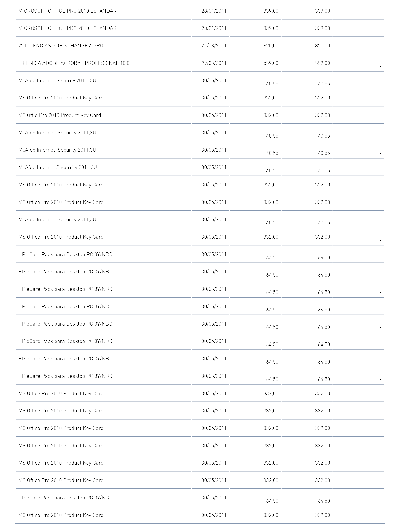Screen dimensions: 407x532
Task: Select the last MS Office Pro row
Action: coord(200,515)
